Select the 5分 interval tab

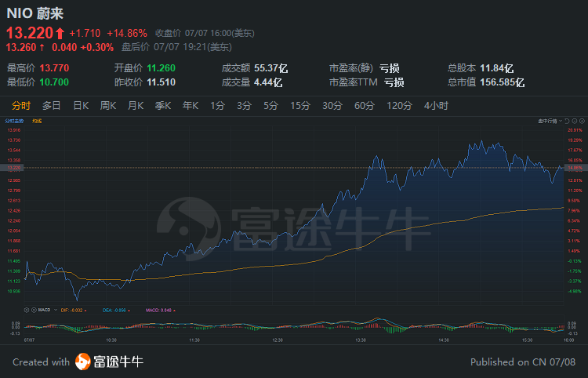pyautogui.click(x=270, y=106)
